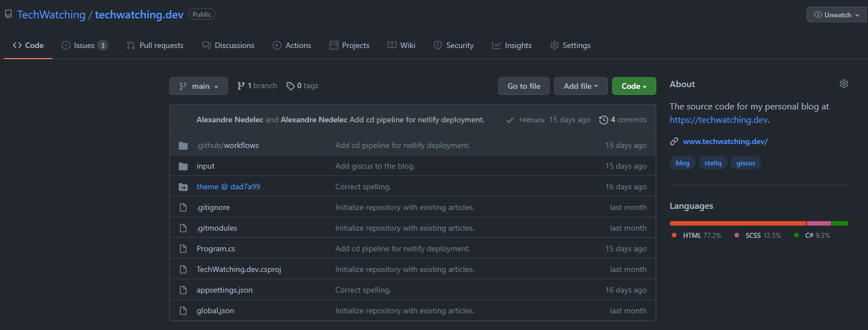Open the Add file menu

580,86
